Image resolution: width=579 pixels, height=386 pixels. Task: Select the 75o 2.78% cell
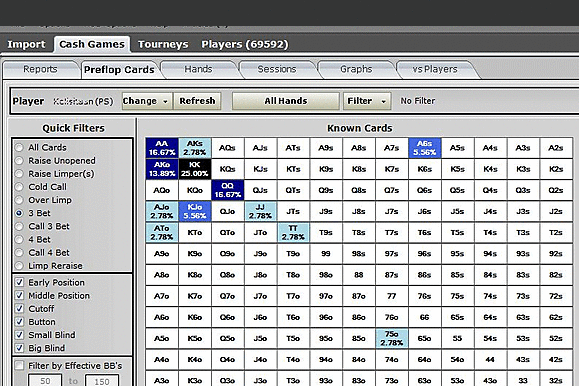pyautogui.click(x=392, y=338)
